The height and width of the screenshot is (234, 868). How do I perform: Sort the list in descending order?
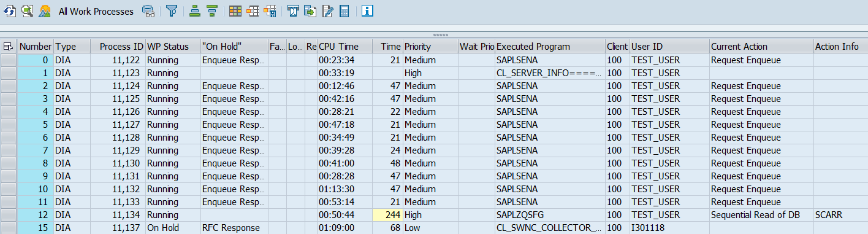212,11
